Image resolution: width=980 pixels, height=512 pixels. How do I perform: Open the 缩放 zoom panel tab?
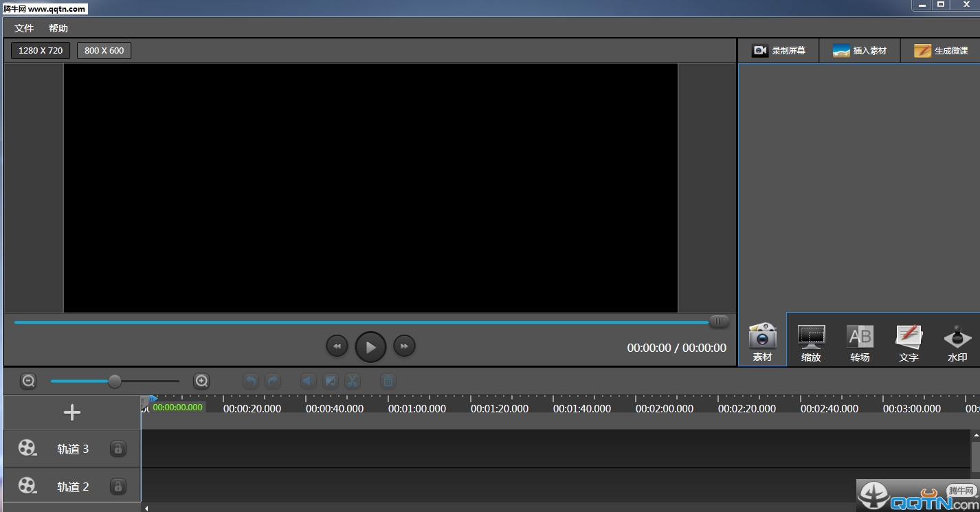coord(811,342)
